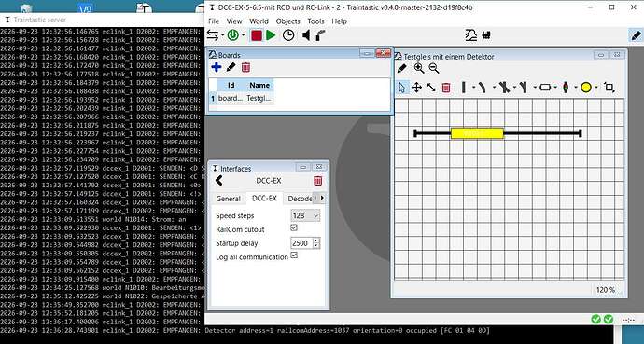
Task: Click the Startup delay value field
Action: pyautogui.click(x=301, y=243)
